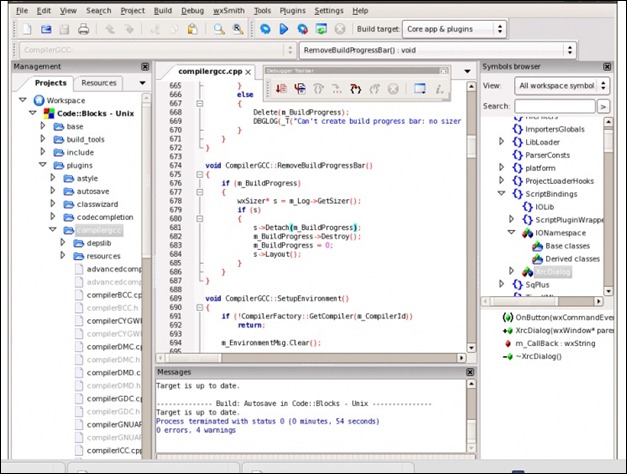Select compilerBCC.cpp file in tree
The image size is (627, 474).
(114, 295)
